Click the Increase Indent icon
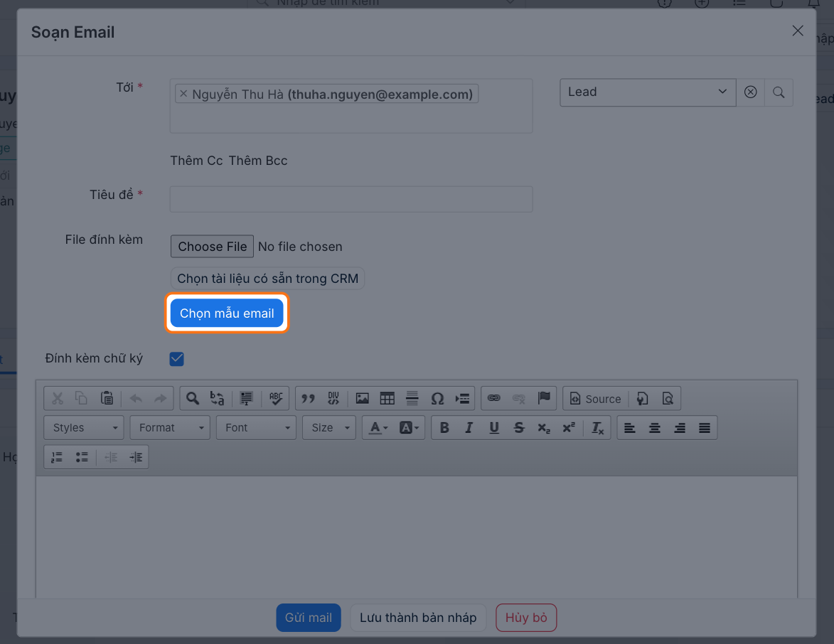The height and width of the screenshot is (644, 834). [x=136, y=457]
